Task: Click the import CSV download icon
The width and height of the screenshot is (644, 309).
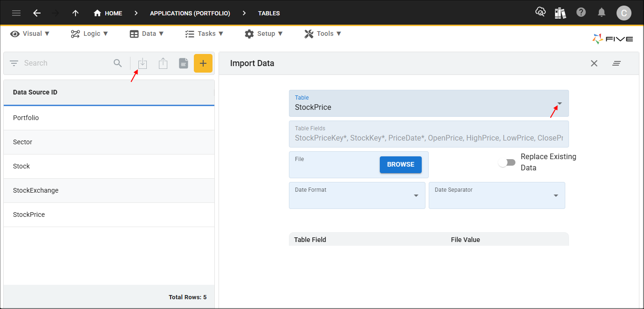Action: click(x=143, y=63)
